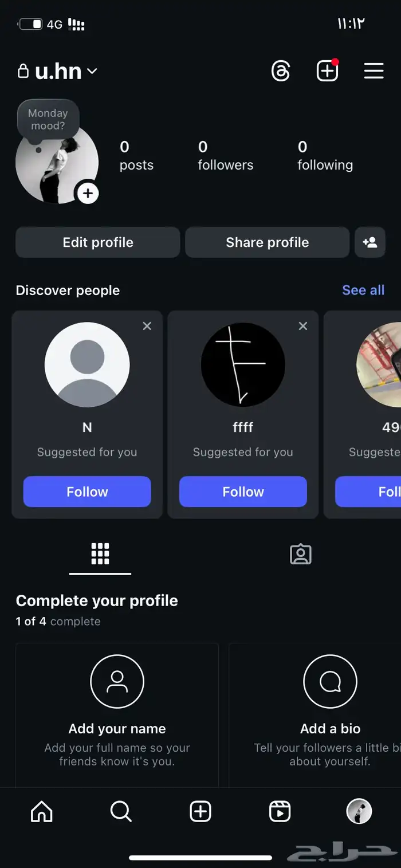401x868 pixels.
Task: Go to Home in bottom navigation
Action: point(41,811)
